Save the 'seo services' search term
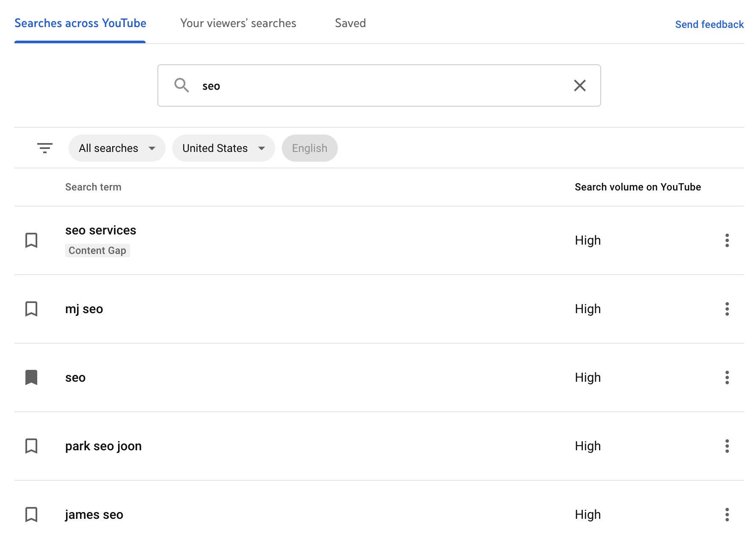 (x=31, y=240)
